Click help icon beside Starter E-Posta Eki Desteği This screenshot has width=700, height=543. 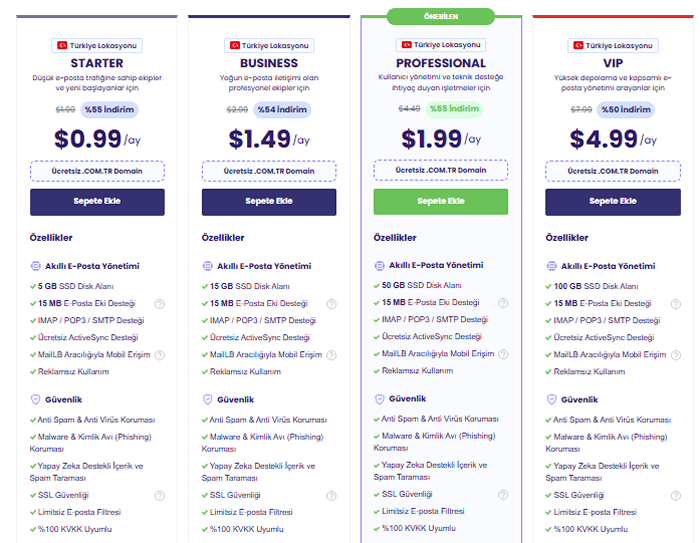[x=159, y=304]
